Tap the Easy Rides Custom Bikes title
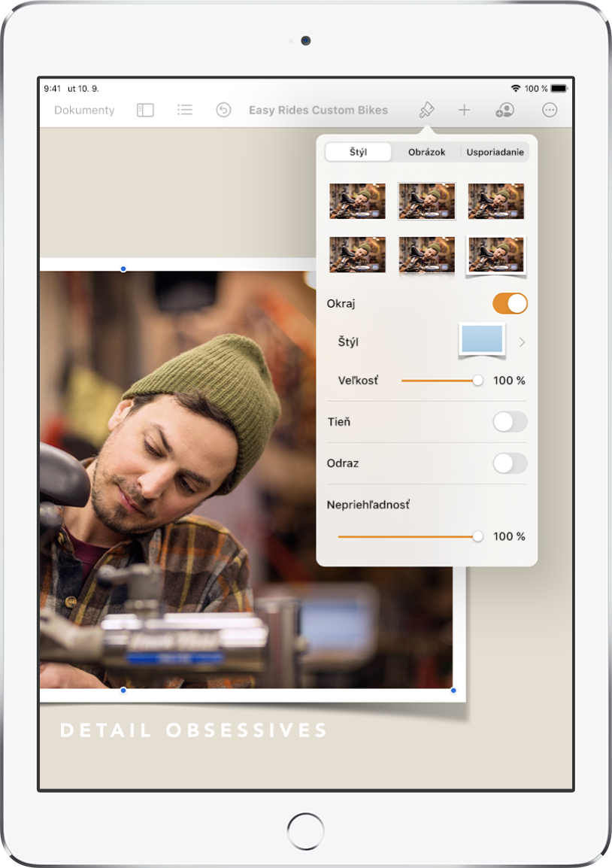The width and height of the screenshot is (612, 868). [x=318, y=110]
